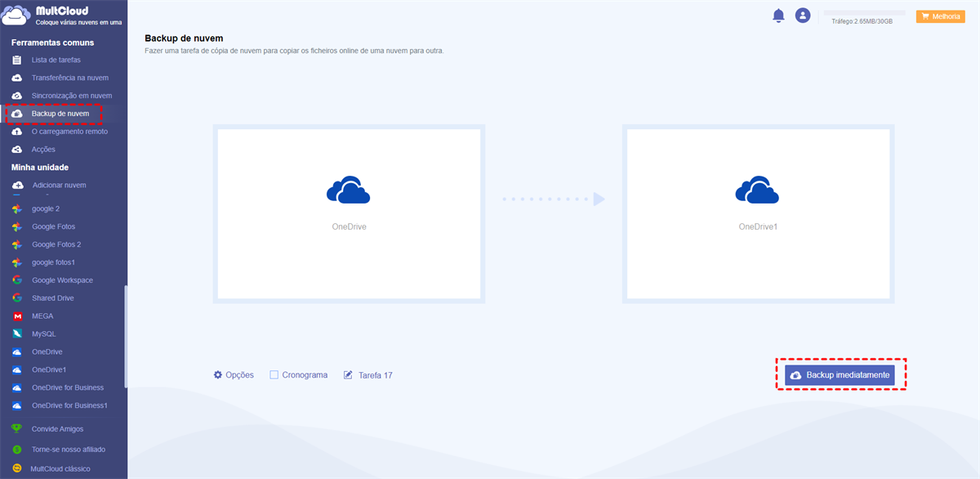Open the notifications bell
Screen dimensions: 980x479
point(778,16)
